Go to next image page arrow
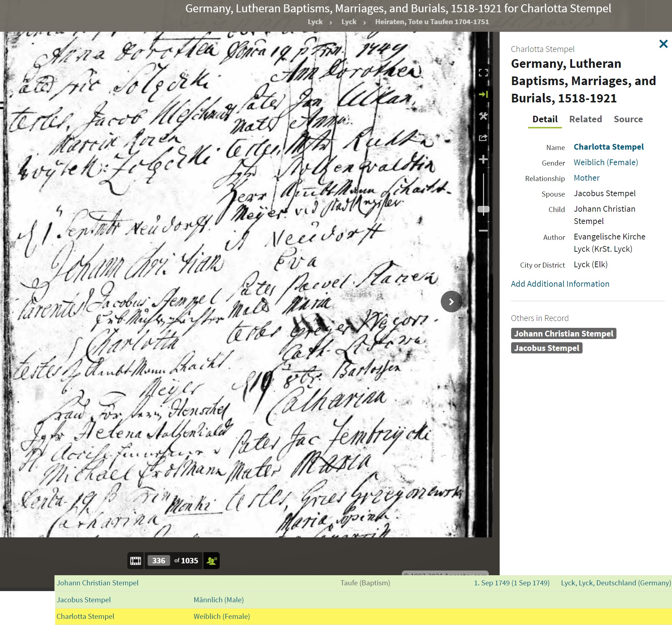 (451, 302)
